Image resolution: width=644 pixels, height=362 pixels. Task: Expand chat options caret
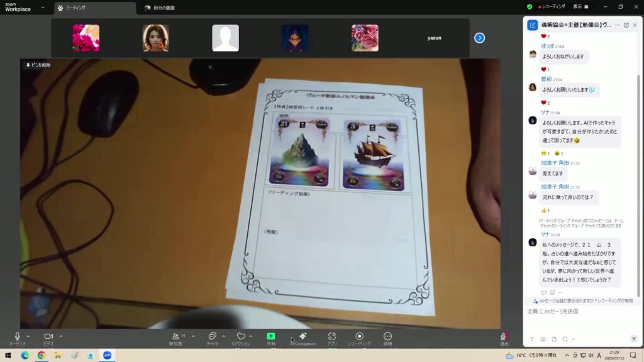pyautogui.click(x=224, y=336)
